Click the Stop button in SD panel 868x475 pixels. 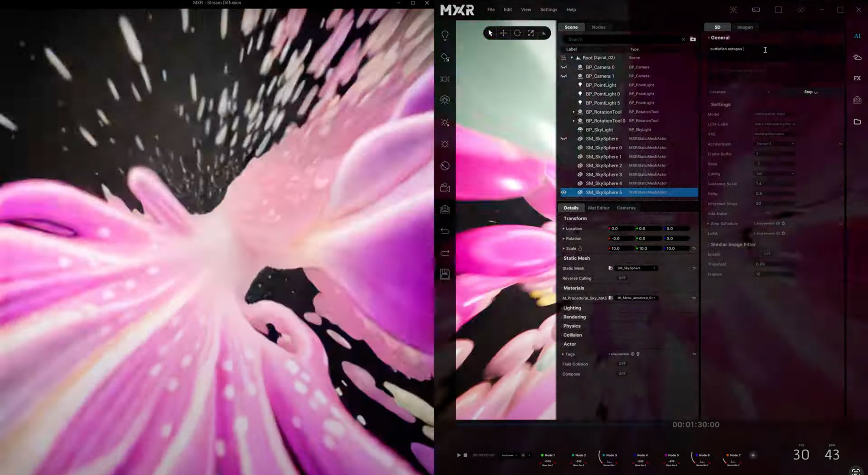pyautogui.click(x=811, y=92)
